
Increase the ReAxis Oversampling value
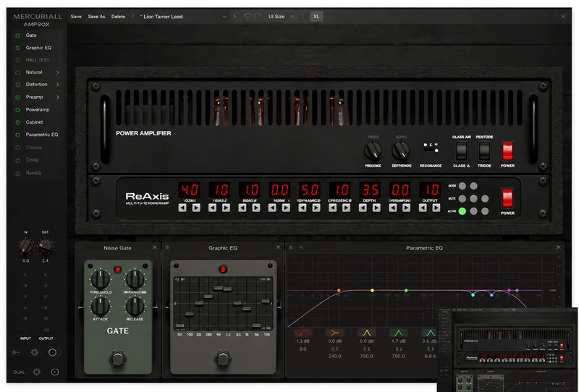coord(406,208)
